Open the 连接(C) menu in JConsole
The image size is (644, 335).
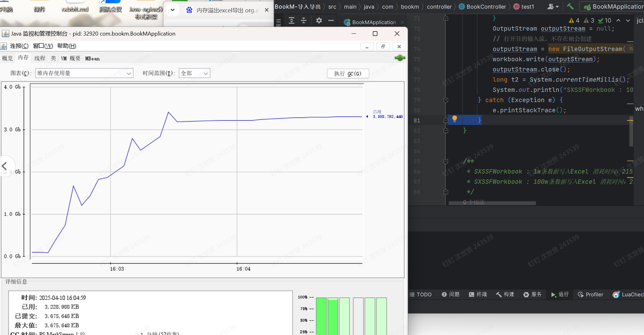coord(19,46)
